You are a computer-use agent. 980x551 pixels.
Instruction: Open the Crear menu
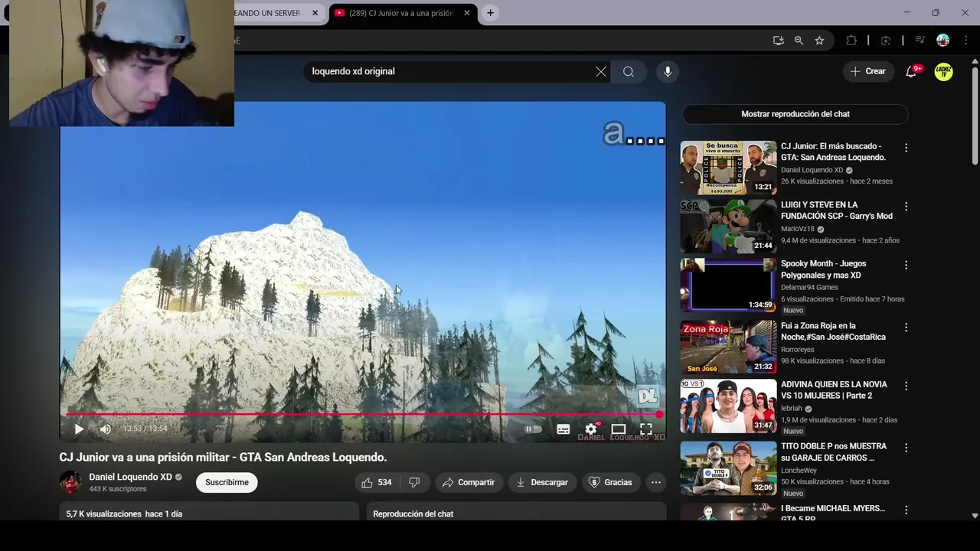coord(868,71)
